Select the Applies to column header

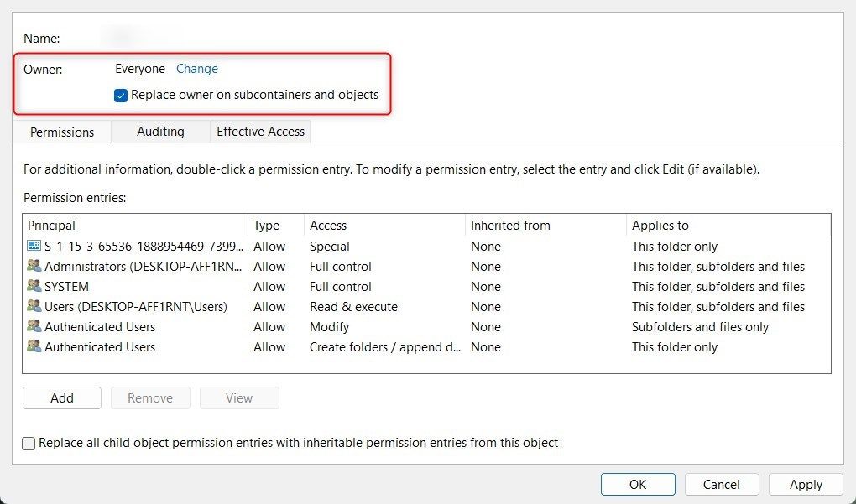660,226
